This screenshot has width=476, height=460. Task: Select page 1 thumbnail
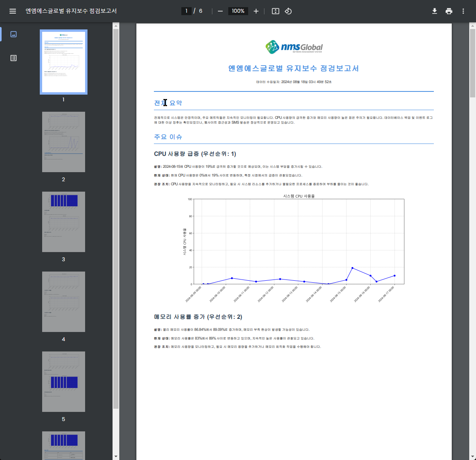pyautogui.click(x=64, y=62)
